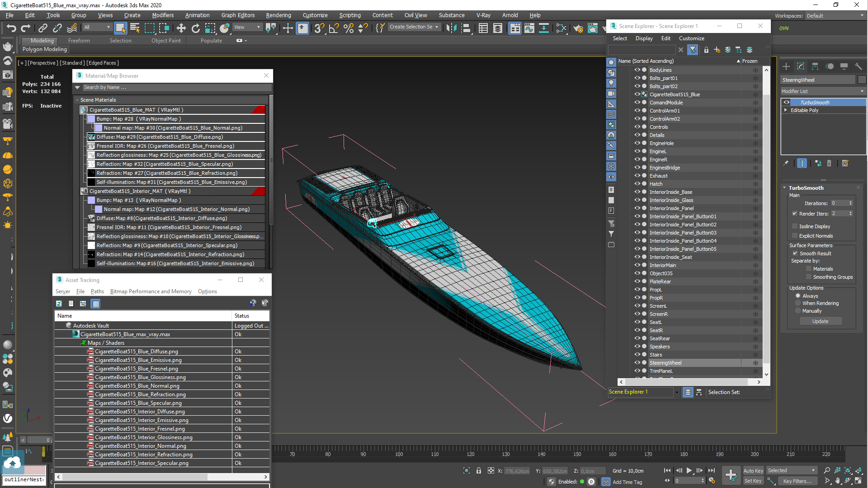Viewport: 868px width, 488px height.
Task: Toggle Percent Snap icon
Action: 348,28
